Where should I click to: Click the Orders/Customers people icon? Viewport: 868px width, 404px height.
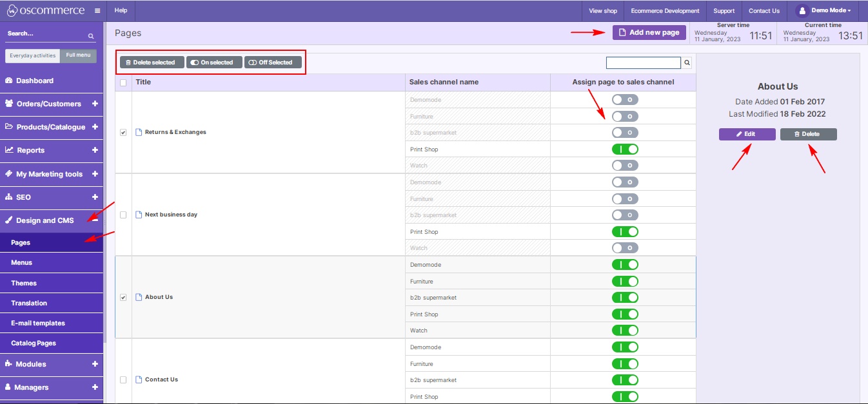coord(9,104)
